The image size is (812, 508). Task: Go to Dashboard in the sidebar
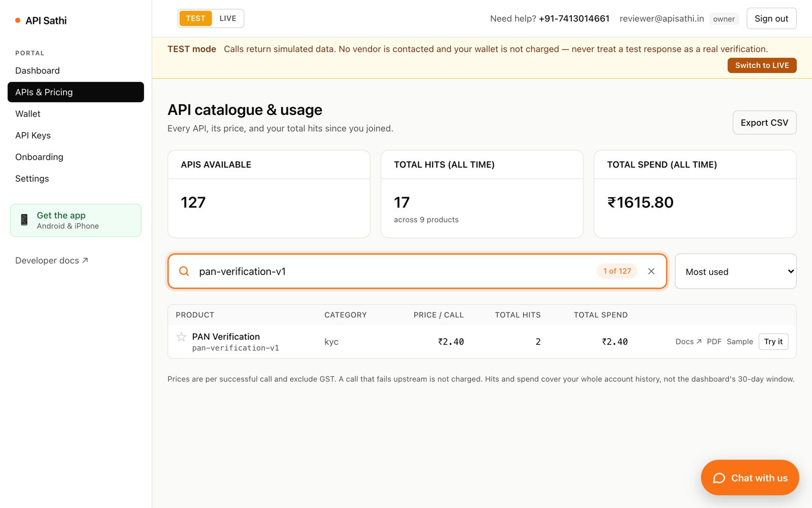click(x=76, y=71)
